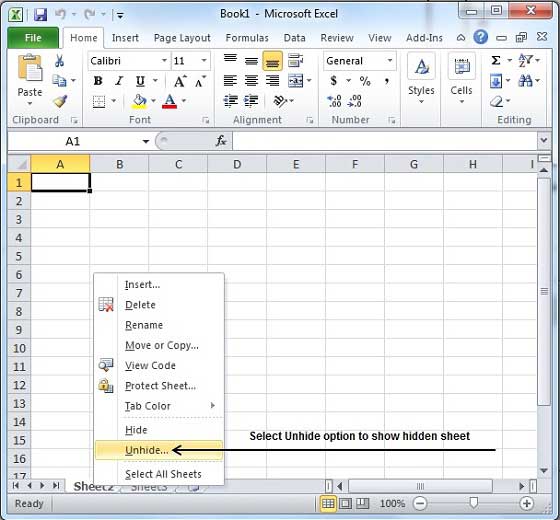Click the Increase Decimal icon
The height and width of the screenshot is (520, 560).
334,101
